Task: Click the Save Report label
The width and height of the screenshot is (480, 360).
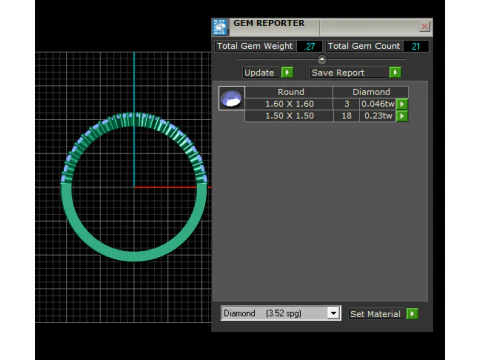Action: click(349, 73)
